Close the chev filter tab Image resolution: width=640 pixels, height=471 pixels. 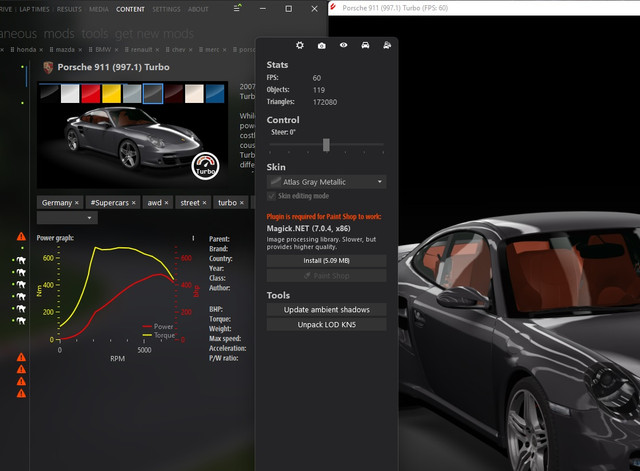[x=190, y=50]
